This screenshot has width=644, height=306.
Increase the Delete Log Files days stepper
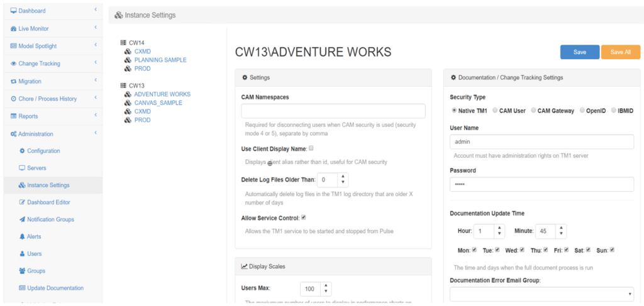tap(342, 177)
